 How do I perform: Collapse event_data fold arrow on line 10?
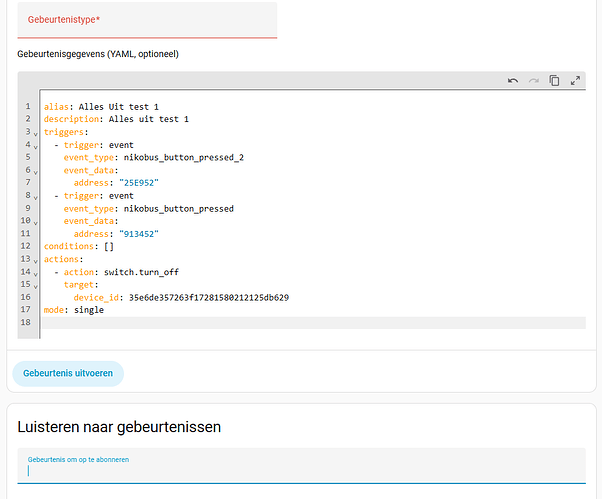pyautogui.click(x=34, y=222)
